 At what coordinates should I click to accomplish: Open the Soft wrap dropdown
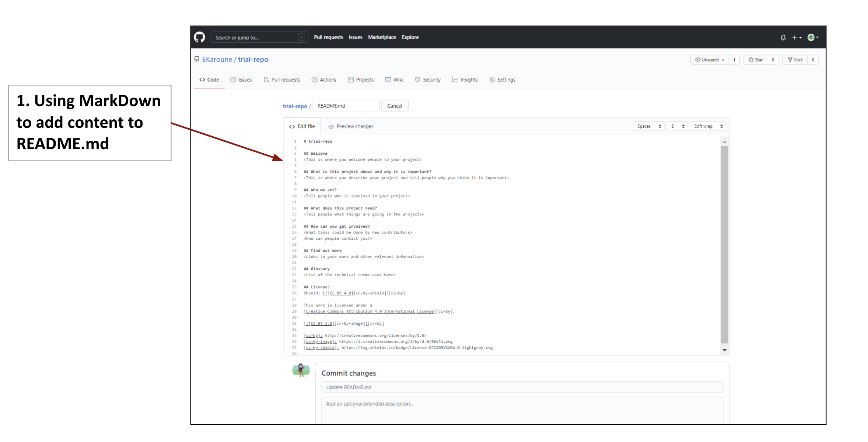pos(707,126)
